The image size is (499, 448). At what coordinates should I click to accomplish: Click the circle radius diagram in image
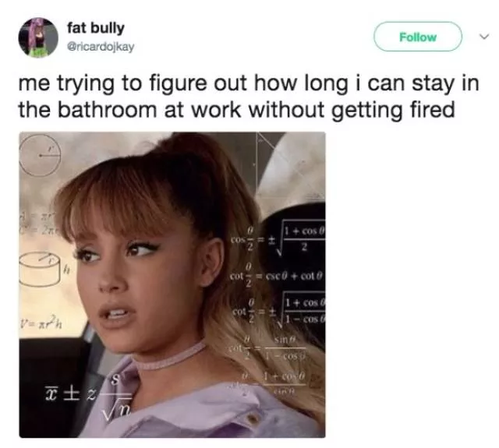(40, 155)
